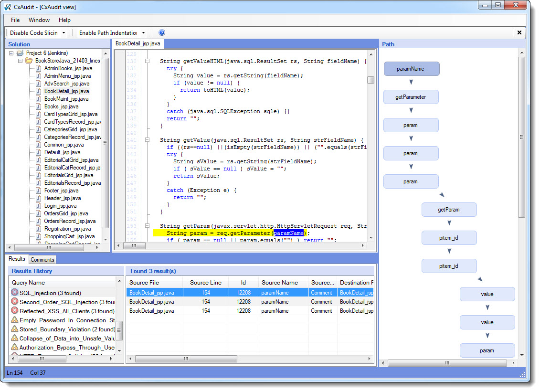
Task: Click the warning icon beside Empty_Password_In_Connection
Action: tap(14, 319)
